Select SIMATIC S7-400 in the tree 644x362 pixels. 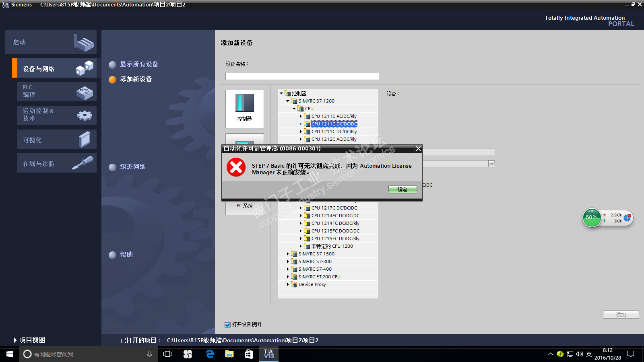[315, 269]
